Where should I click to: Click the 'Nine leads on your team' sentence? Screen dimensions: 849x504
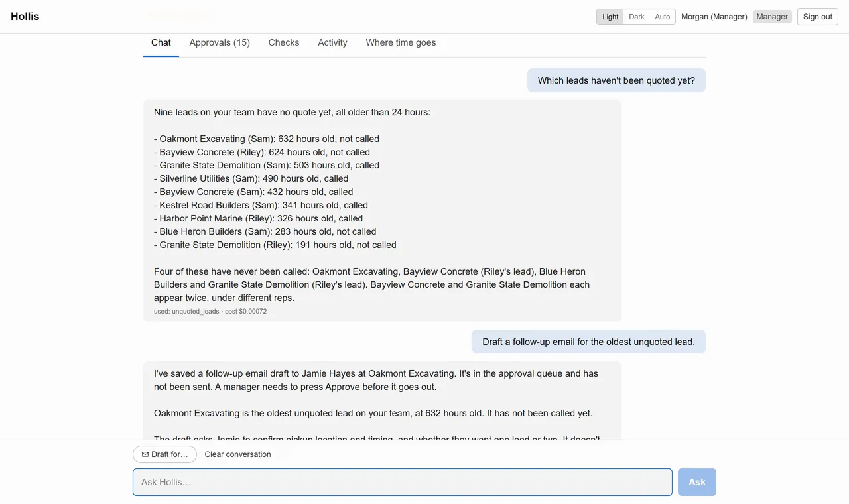[x=292, y=112]
